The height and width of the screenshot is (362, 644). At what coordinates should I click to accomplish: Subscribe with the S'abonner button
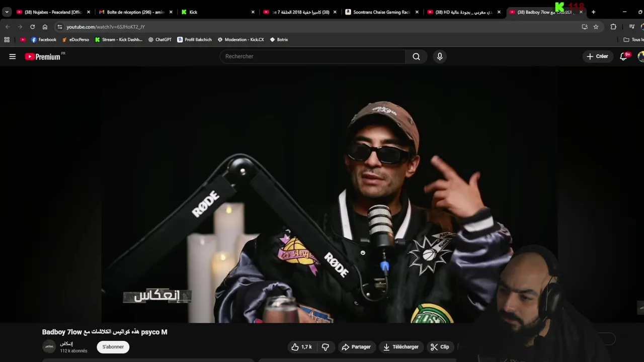coord(113,347)
